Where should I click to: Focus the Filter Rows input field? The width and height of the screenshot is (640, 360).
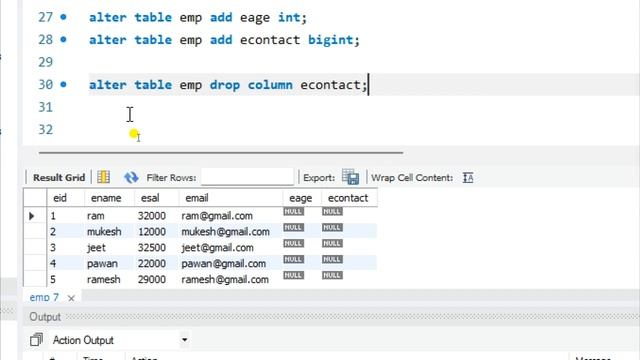(x=247, y=178)
